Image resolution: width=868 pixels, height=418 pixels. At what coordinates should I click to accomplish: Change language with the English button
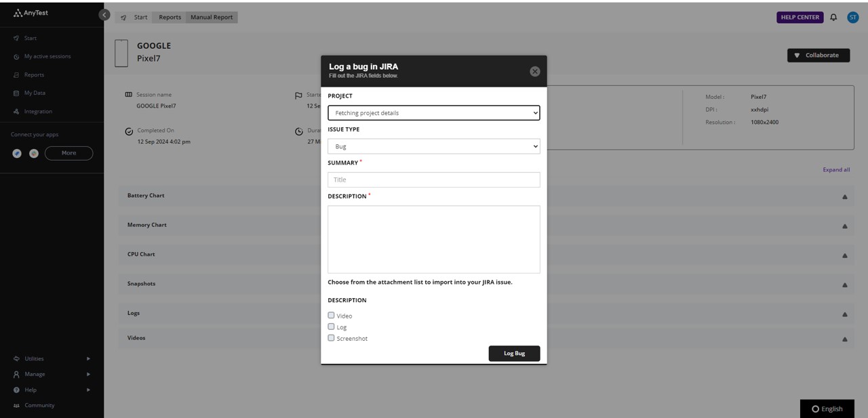coord(827,409)
